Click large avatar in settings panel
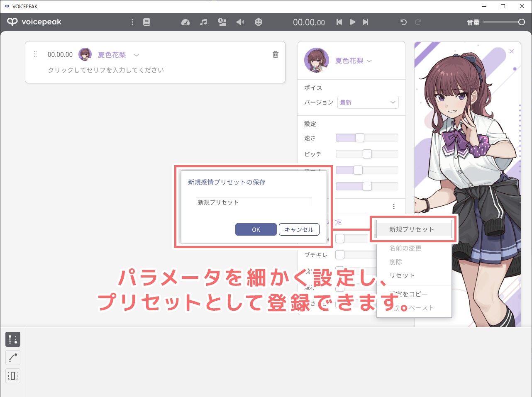The height and width of the screenshot is (397, 532). [317, 60]
